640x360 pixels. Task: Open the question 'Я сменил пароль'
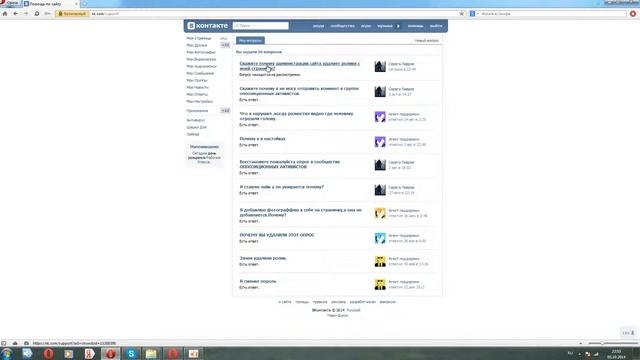click(x=258, y=281)
